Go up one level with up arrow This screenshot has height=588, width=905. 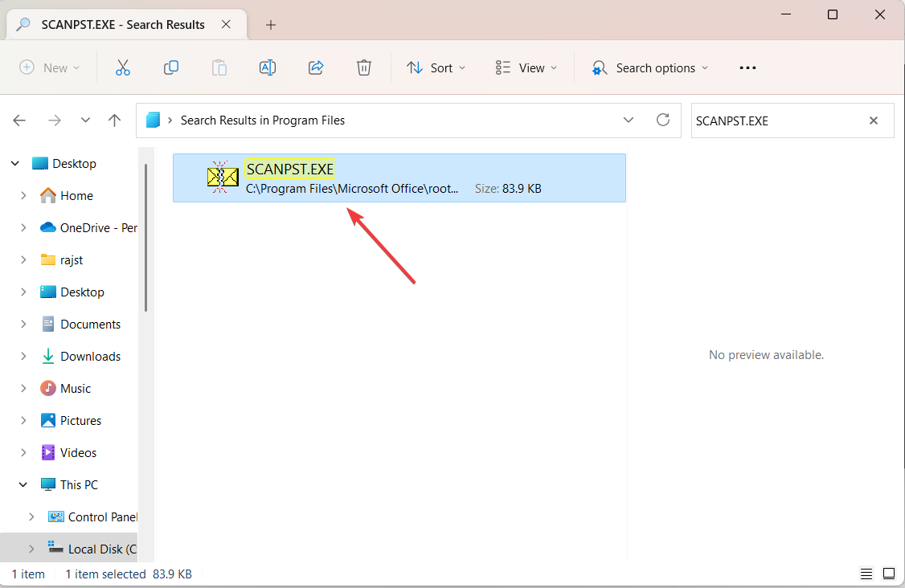(x=114, y=120)
